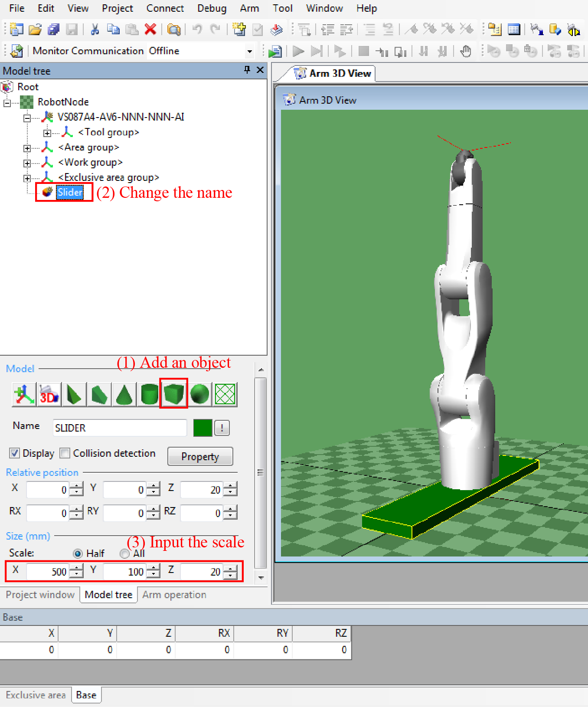Add a cone primitive to the model
Screen dimensions: 588x707
(124, 394)
